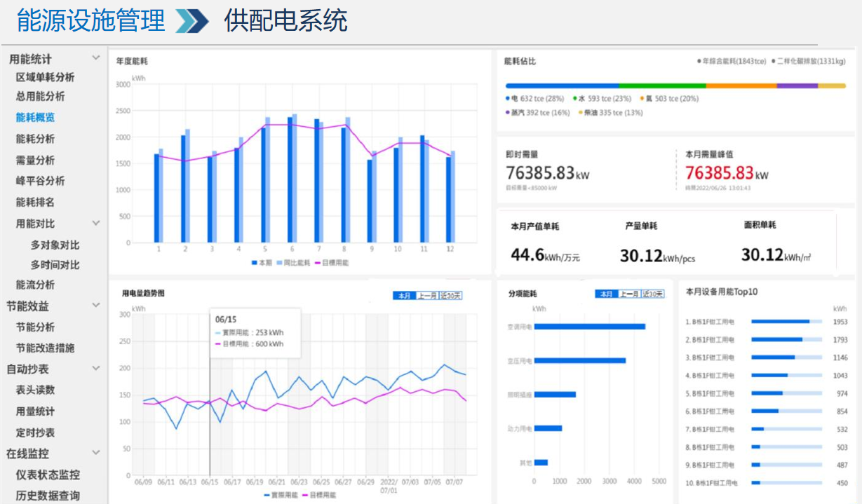Select 多时间对比 submenu item
The height and width of the screenshot is (504, 862).
(55, 265)
